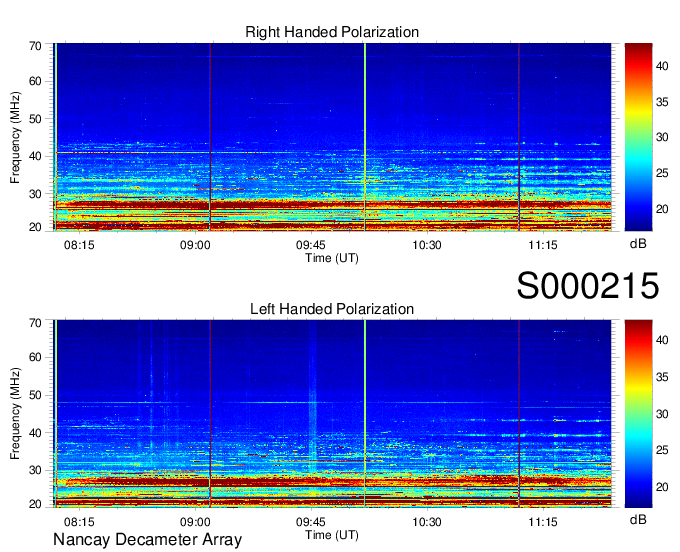
Task: Click the green vertical line near 10:05 in Right Handed plot
Action: (x=365, y=137)
